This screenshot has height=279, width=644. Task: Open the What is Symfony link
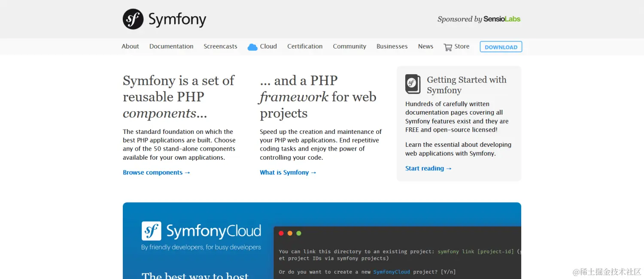[288, 172]
